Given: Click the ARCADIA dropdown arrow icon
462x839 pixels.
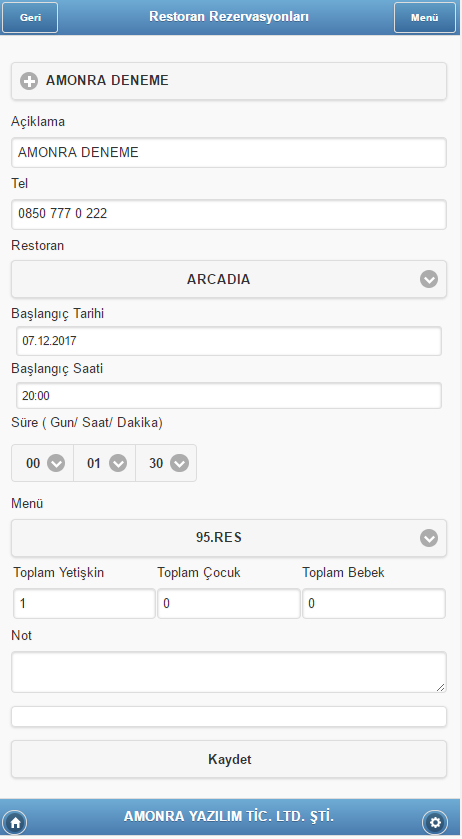Looking at the screenshot, I should pyautogui.click(x=429, y=279).
